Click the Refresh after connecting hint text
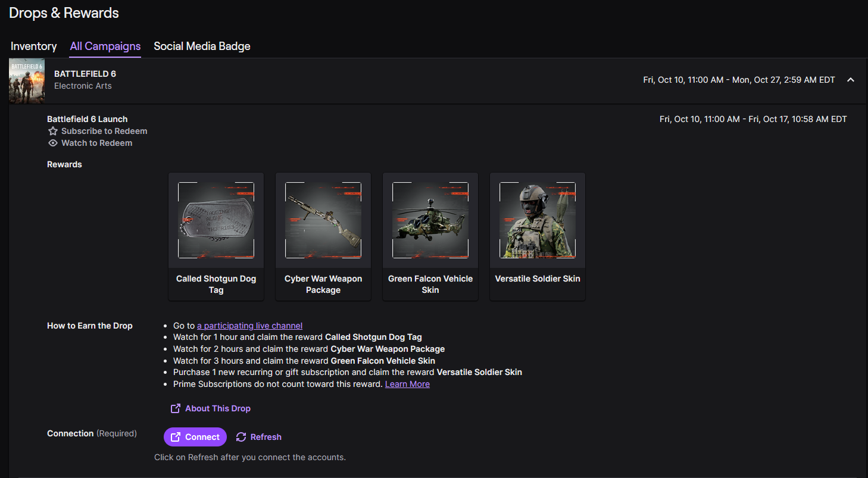 click(250, 457)
